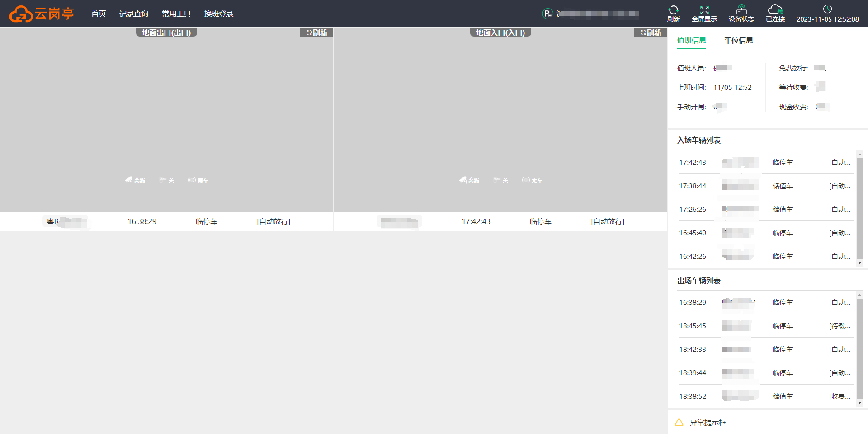
Task: Click the 出场车辆列表 heading
Action: coord(699,280)
